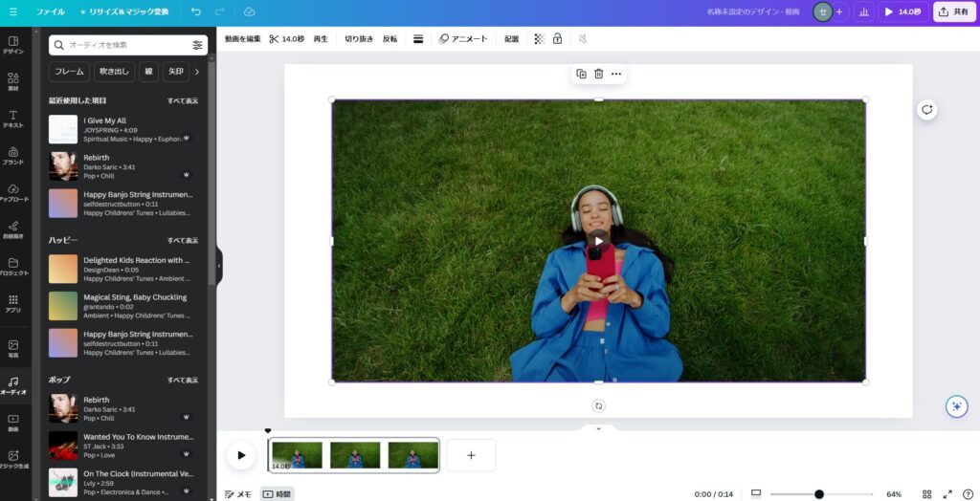Expand the shape chips with right chevron
The width and height of the screenshot is (980, 501).
click(197, 72)
